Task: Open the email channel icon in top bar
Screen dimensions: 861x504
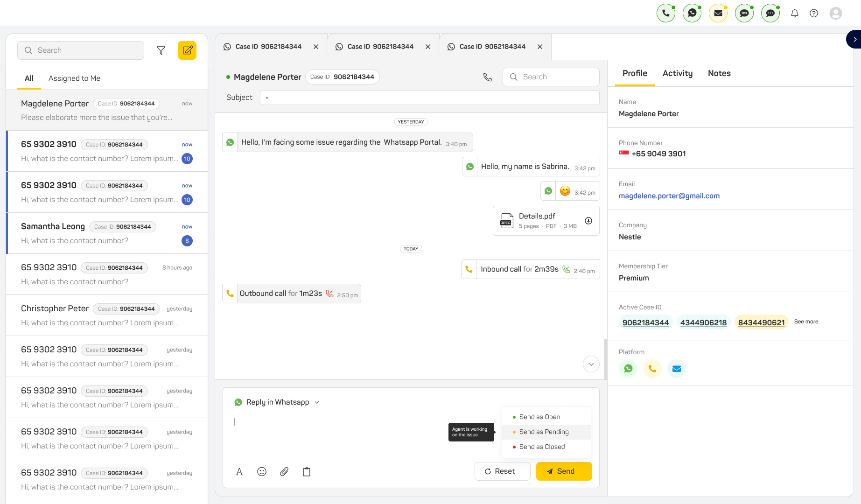Action: click(718, 13)
